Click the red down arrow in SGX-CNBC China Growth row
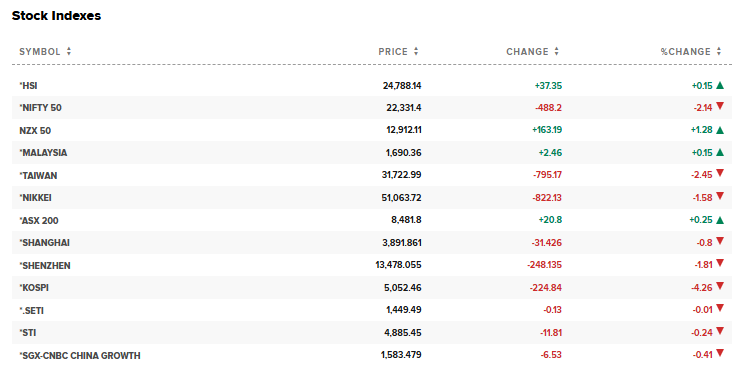The height and width of the screenshot is (370, 739). coord(720,353)
